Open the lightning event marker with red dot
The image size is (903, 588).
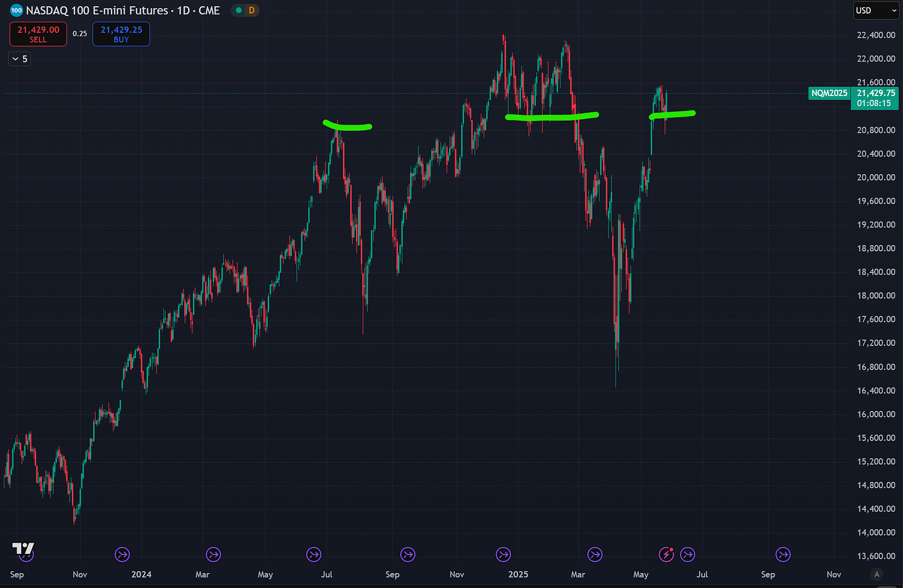[x=666, y=555]
